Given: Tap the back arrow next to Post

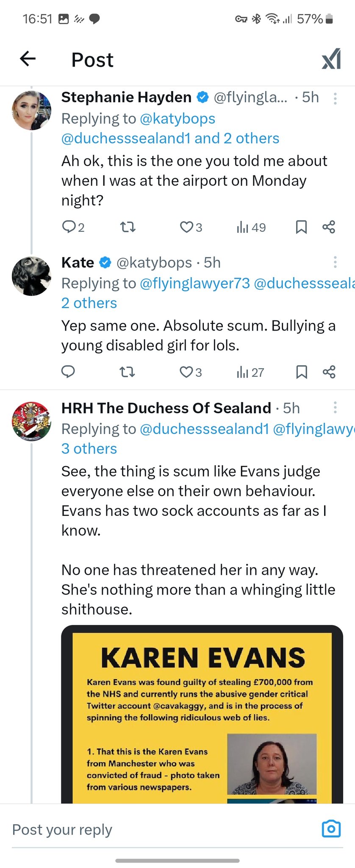Looking at the screenshot, I should point(28,59).
